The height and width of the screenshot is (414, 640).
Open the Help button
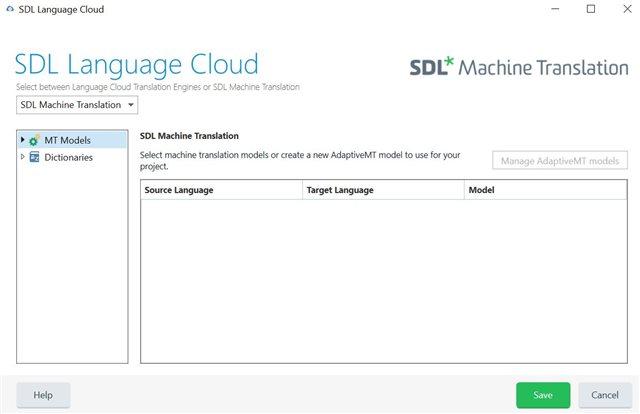[x=43, y=395]
